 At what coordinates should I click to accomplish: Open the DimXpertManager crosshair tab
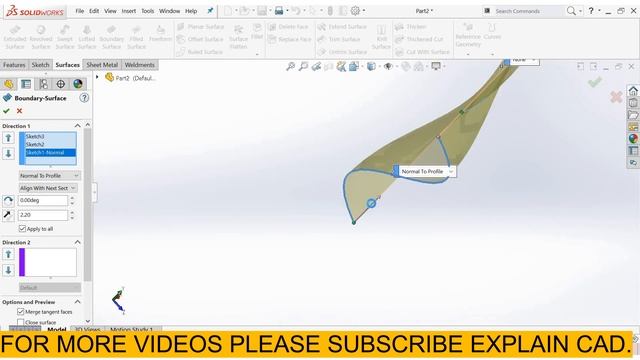tap(60, 84)
